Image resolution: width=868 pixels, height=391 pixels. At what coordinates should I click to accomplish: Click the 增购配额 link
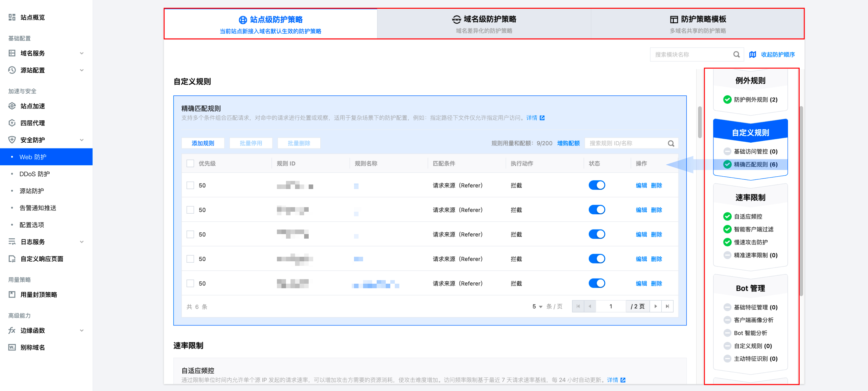pyautogui.click(x=568, y=143)
